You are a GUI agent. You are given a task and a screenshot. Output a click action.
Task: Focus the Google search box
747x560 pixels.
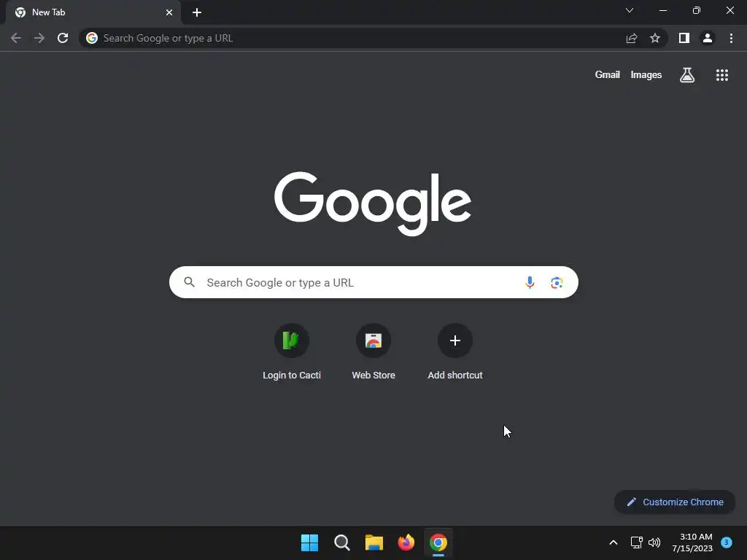point(373,282)
